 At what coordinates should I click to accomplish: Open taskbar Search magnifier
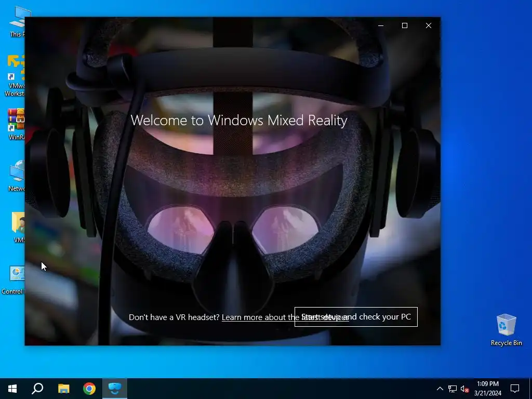[x=37, y=389]
